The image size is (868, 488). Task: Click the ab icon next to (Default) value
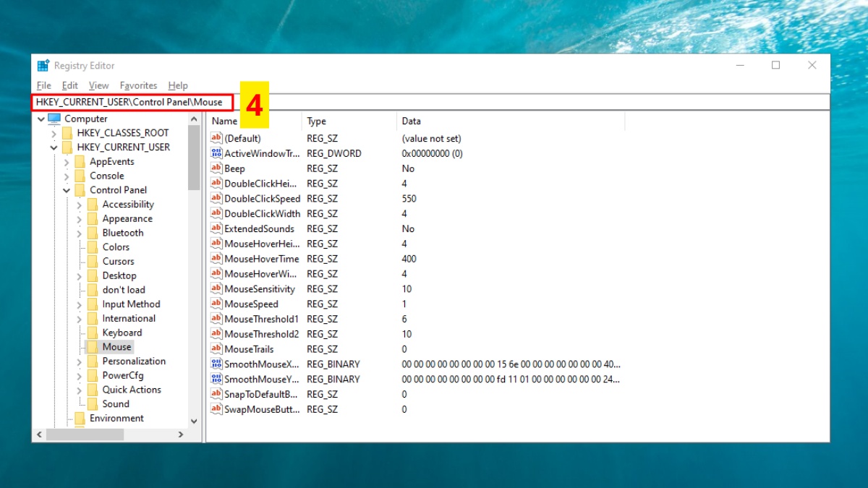[216, 138]
